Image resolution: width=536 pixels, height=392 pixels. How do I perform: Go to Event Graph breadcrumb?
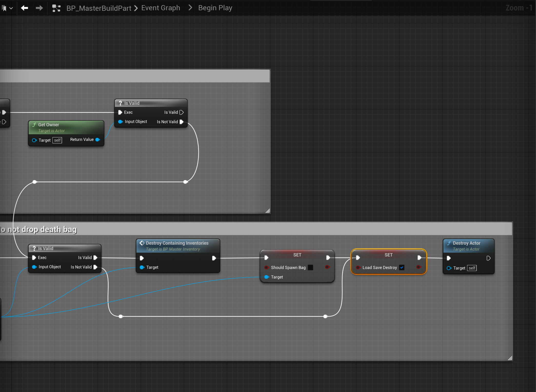click(161, 8)
